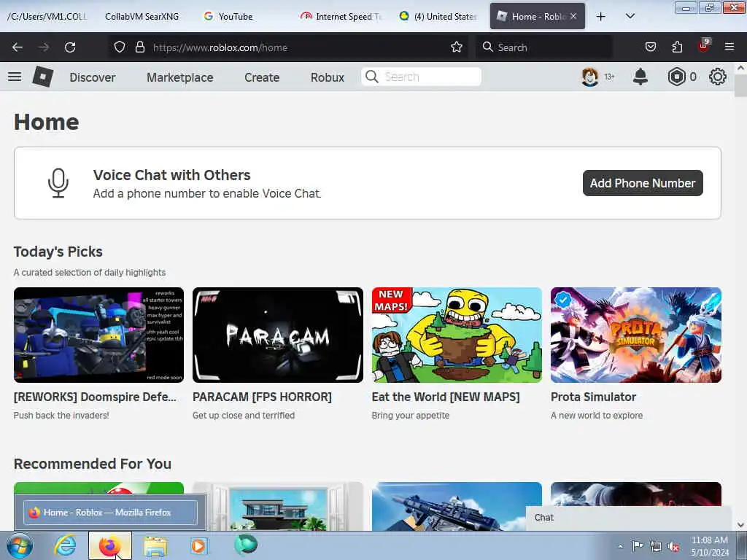Open the Roblox settings gear

[718, 77]
